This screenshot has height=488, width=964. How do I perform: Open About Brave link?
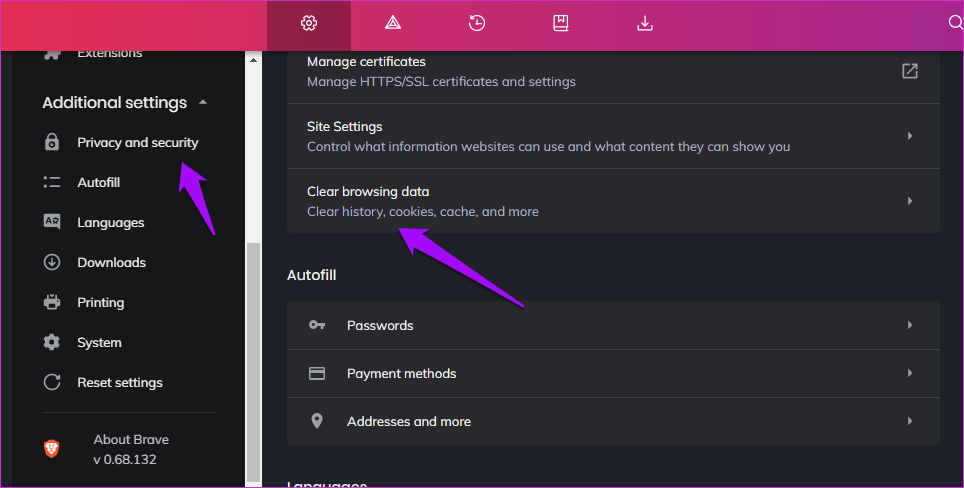click(x=130, y=440)
